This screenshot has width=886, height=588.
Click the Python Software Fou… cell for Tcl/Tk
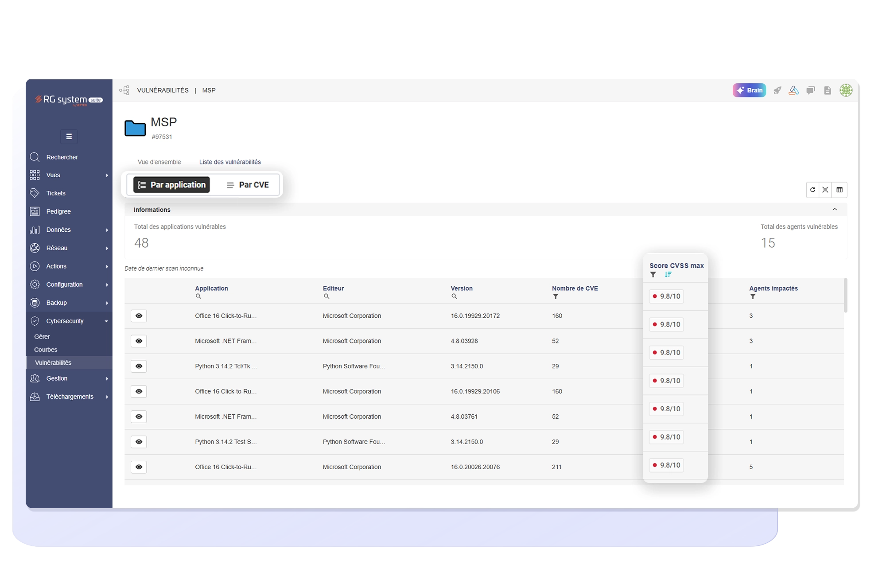pyautogui.click(x=354, y=366)
